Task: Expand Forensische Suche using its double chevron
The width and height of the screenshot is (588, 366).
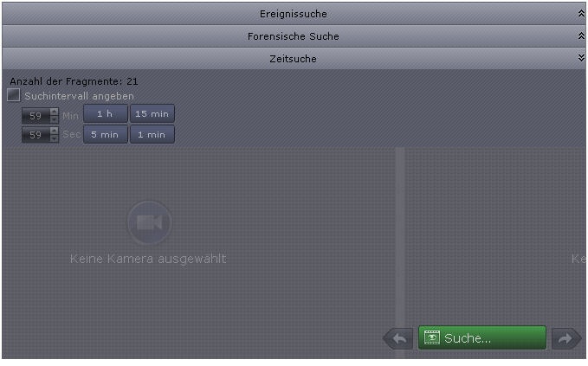Action: pos(581,36)
